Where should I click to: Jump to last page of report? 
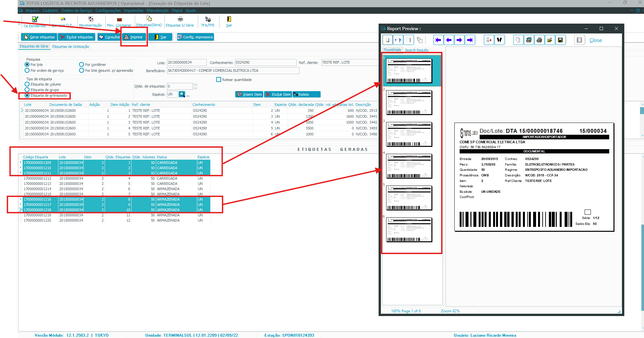[x=470, y=40]
